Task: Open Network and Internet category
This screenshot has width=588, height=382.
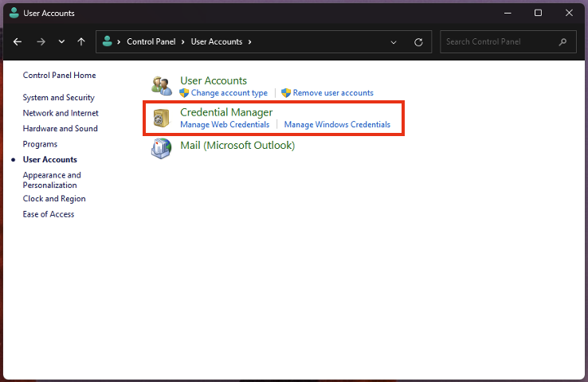Action: (x=61, y=113)
